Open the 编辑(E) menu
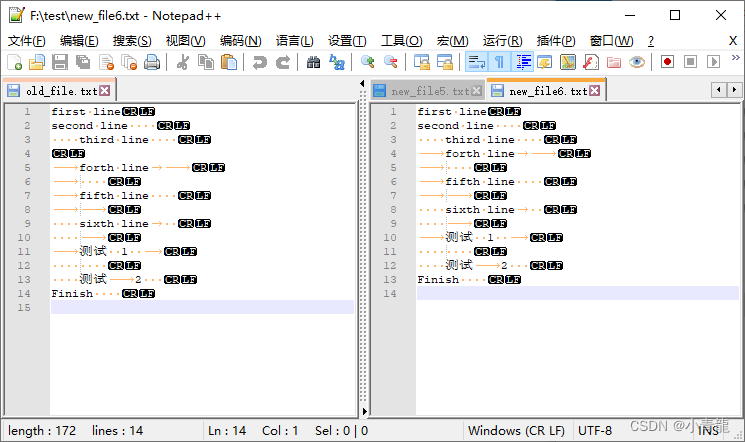 tap(79, 41)
